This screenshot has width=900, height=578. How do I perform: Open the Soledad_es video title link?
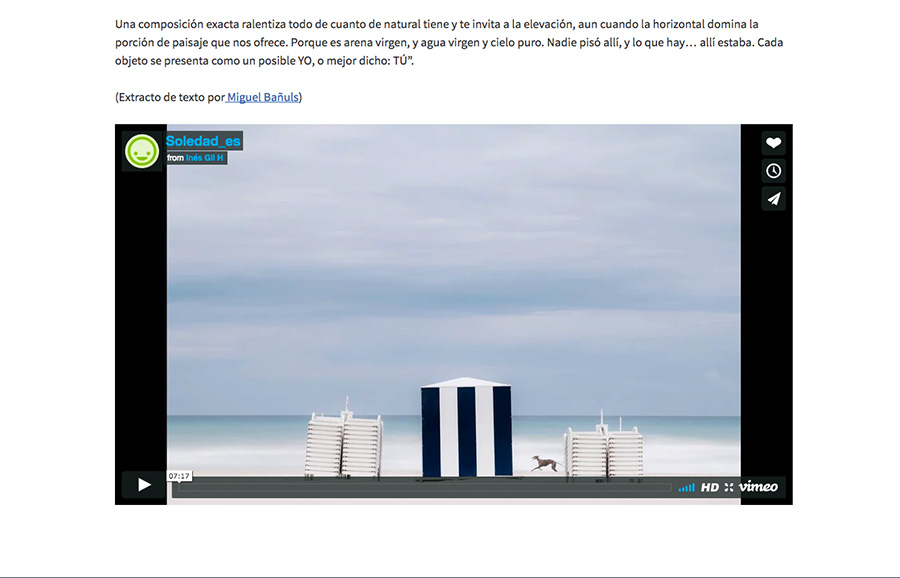(203, 141)
